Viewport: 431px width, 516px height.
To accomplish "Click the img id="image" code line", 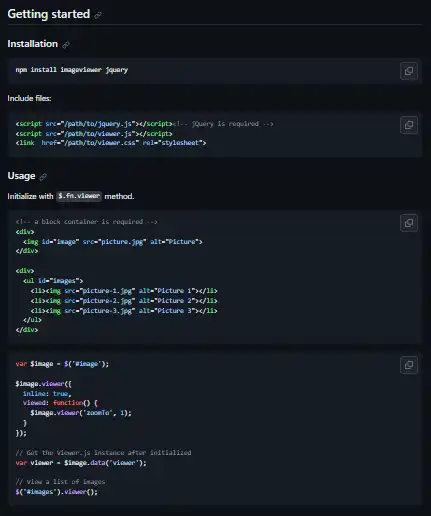I will 113,242.
